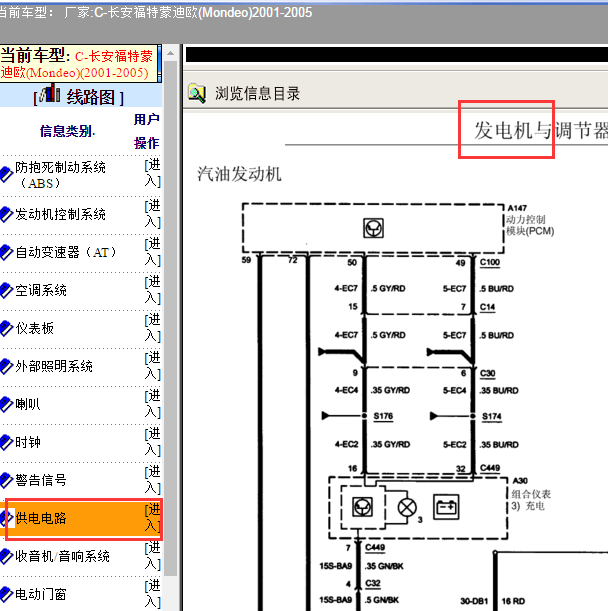Image resolution: width=608 pixels, height=611 pixels.
Task: Click [进入] for 外部照明系统
Action: [152, 366]
